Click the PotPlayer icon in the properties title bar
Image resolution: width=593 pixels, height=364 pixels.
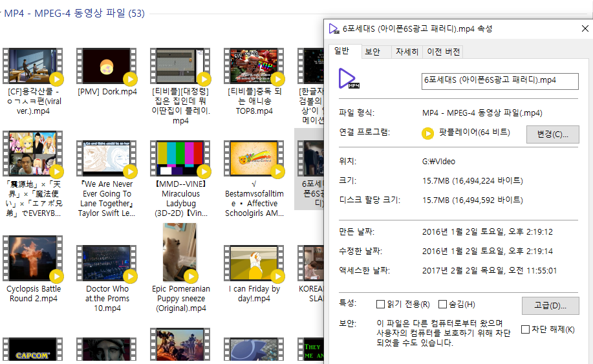[x=334, y=28]
